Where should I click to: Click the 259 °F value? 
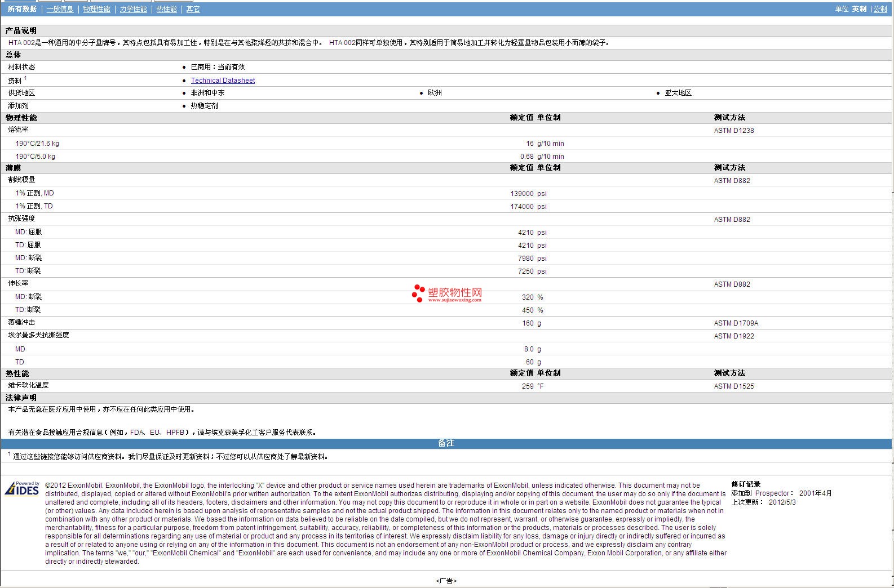click(533, 386)
